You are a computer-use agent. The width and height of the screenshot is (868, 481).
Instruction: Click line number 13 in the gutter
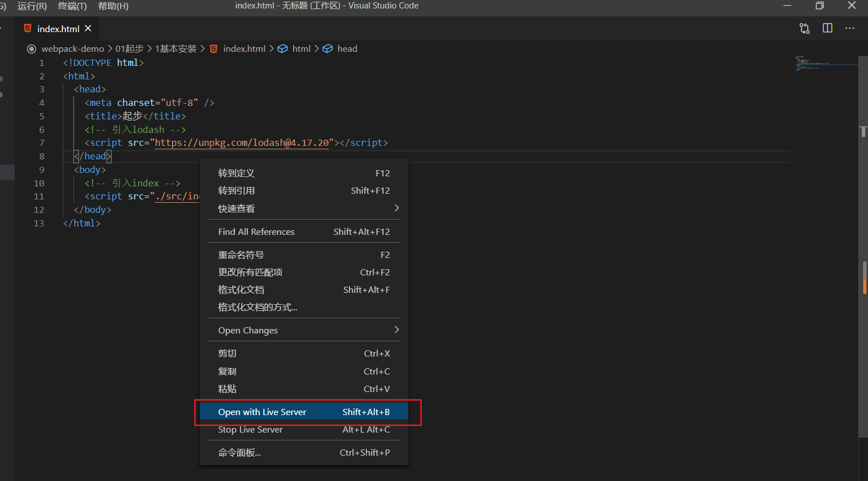[x=39, y=223]
